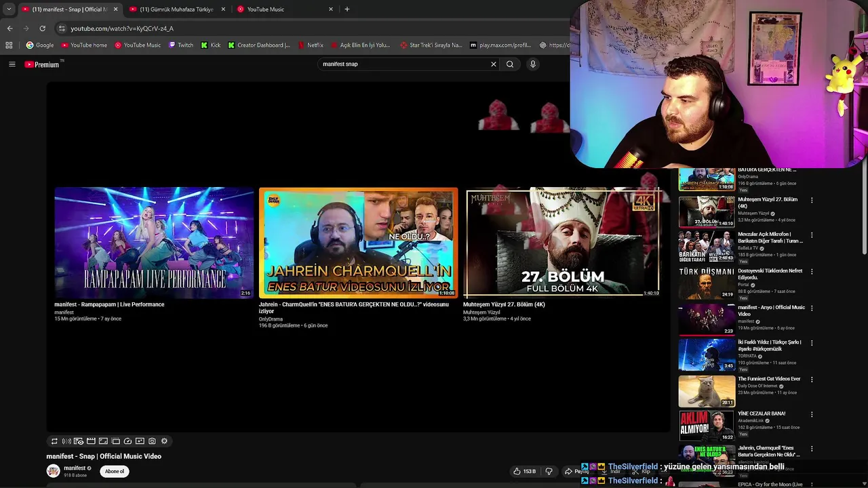Open a new browser tab

click(347, 9)
